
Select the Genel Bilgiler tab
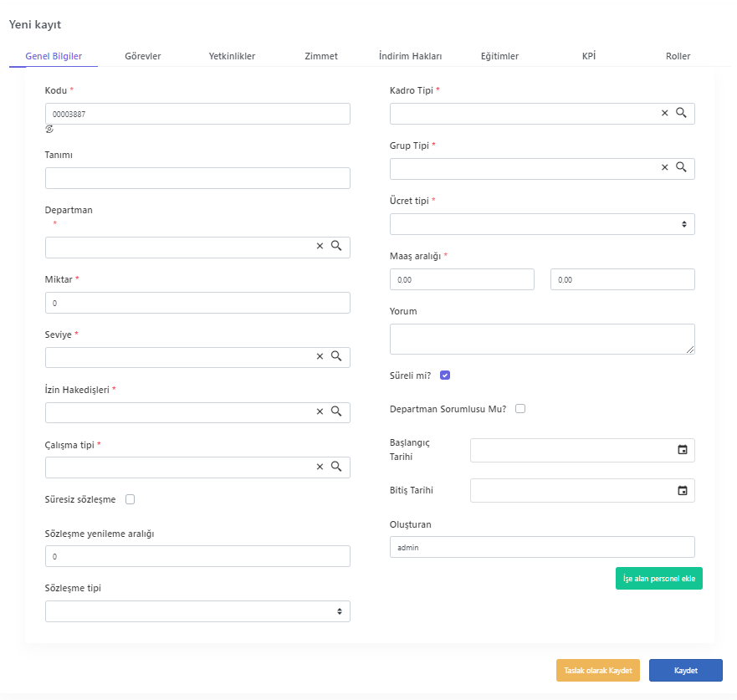54,56
